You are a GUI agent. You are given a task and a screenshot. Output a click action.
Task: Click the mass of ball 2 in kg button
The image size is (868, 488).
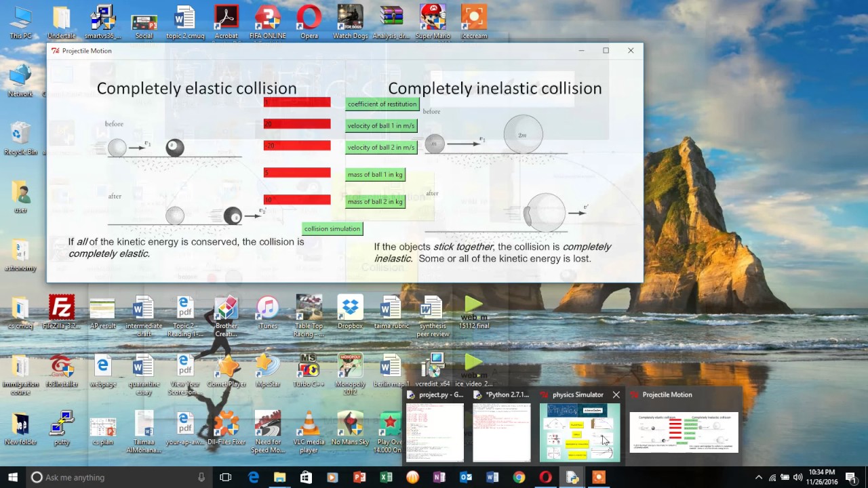pyautogui.click(x=375, y=201)
